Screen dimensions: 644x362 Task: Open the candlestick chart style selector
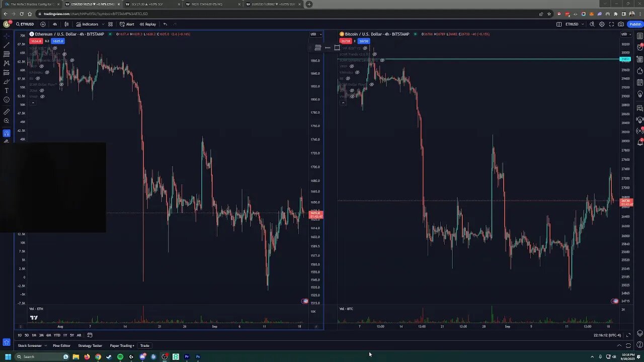pyautogui.click(x=66, y=24)
